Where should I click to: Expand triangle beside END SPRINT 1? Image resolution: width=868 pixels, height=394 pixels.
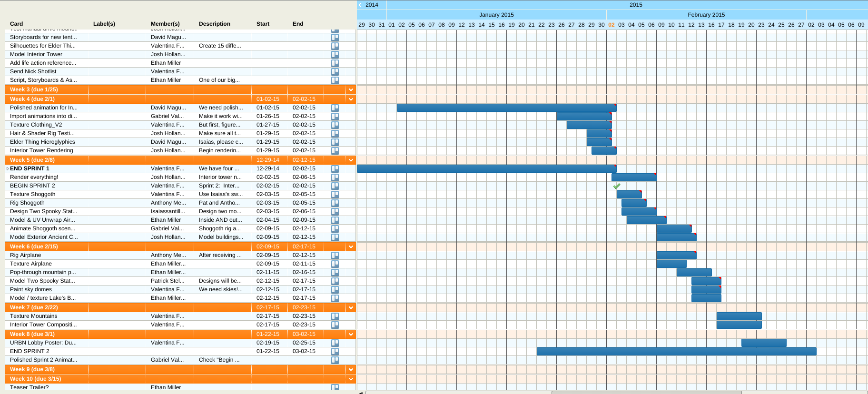(8, 169)
